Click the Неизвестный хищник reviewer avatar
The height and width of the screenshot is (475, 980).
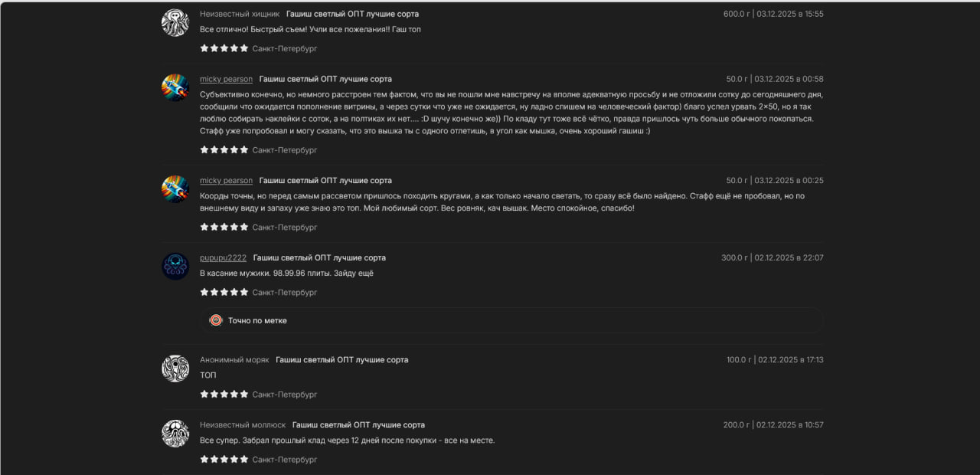pyautogui.click(x=175, y=23)
